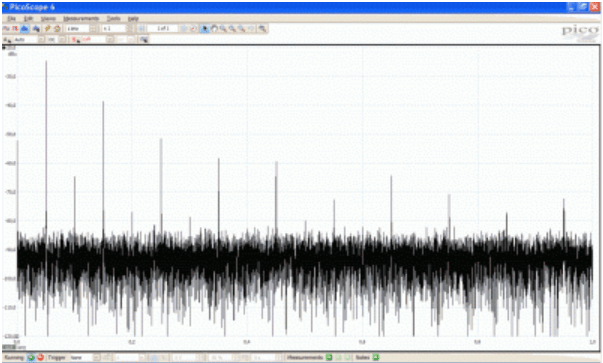
Task: Open the dropdown arrow next to 1 MHz
Action: [93, 29]
